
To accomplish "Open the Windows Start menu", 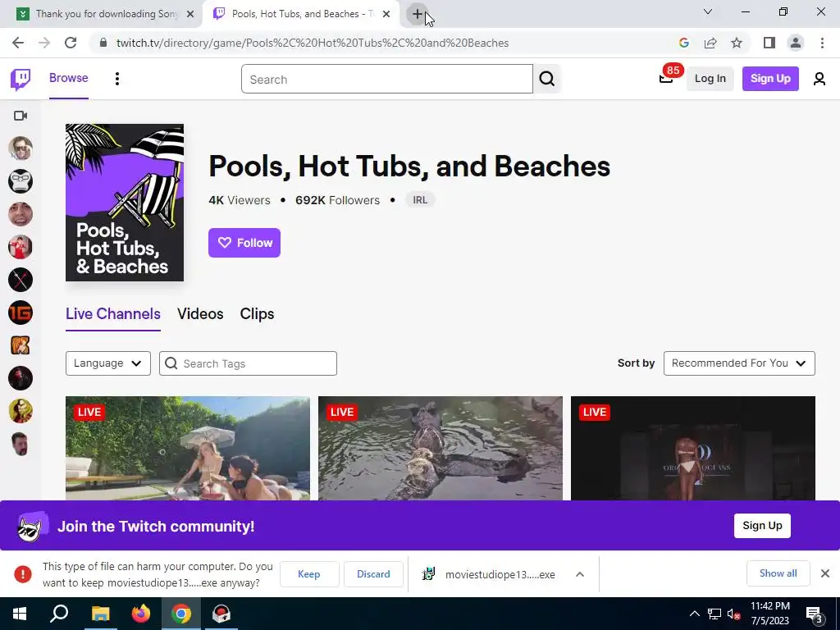I will coord(20,614).
